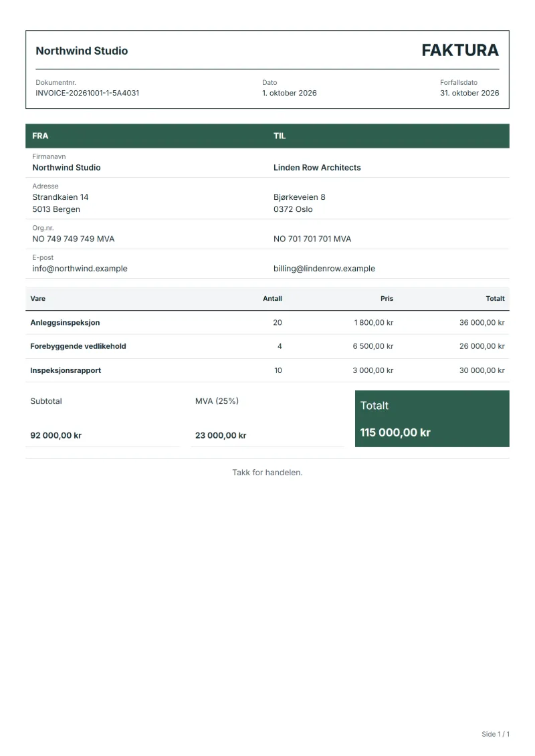Click the MVA (25%) label
This screenshot has height=756, width=535.
pos(217,401)
